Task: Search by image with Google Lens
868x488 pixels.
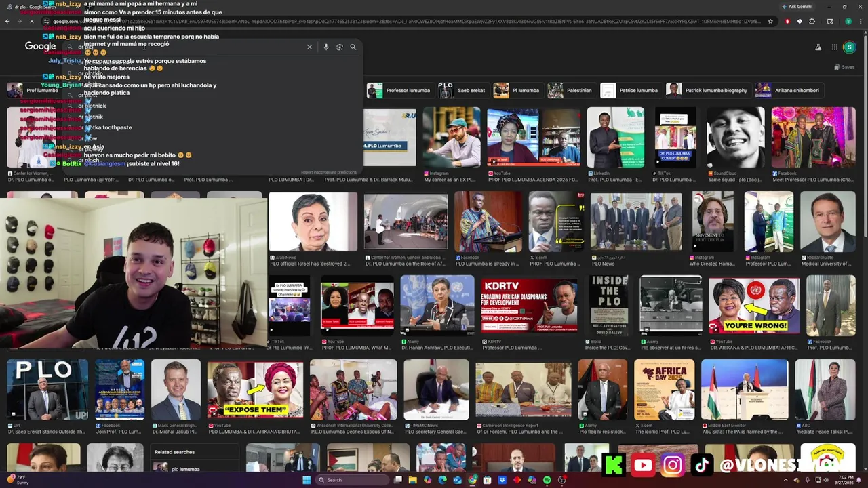Action: click(x=340, y=47)
